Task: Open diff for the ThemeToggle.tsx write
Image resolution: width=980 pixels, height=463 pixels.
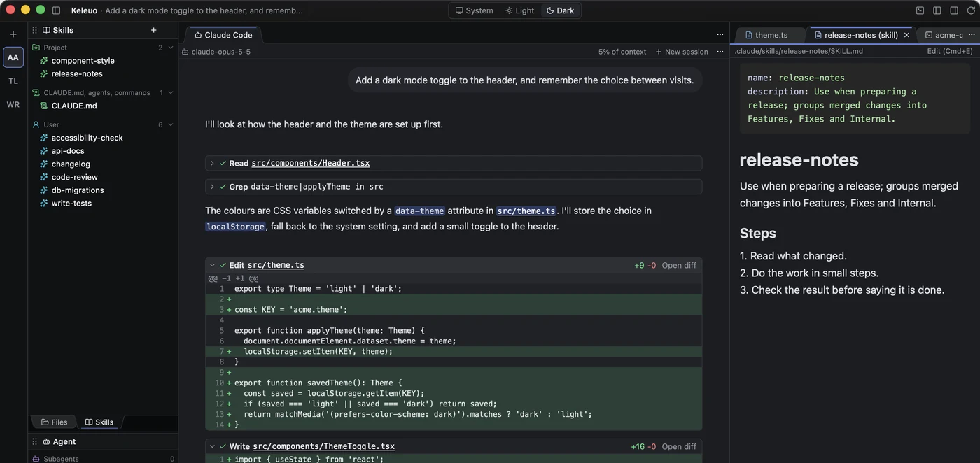Action: coord(679,446)
